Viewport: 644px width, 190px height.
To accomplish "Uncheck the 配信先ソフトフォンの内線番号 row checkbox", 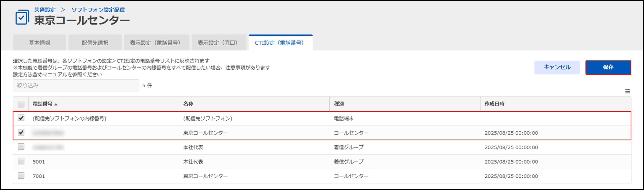I will coord(21,118).
